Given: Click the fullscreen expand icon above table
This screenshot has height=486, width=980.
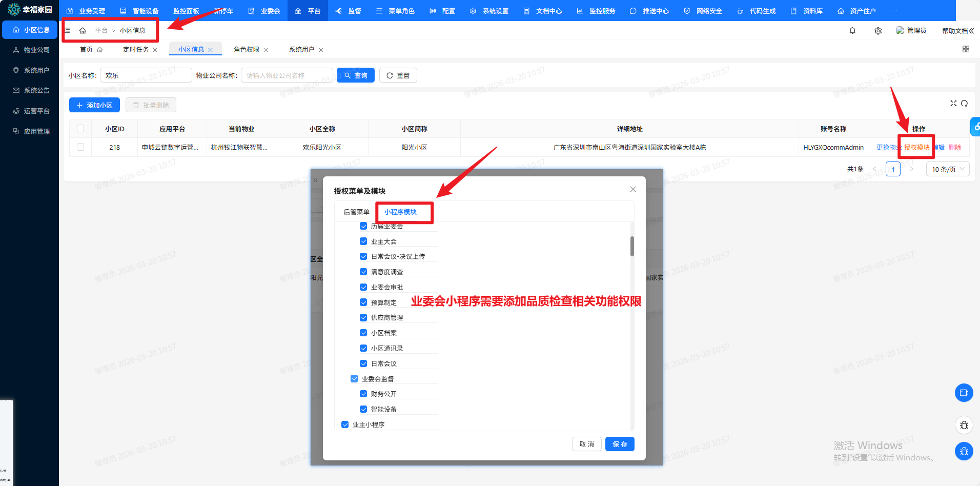Looking at the screenshot, I should 953,104.
